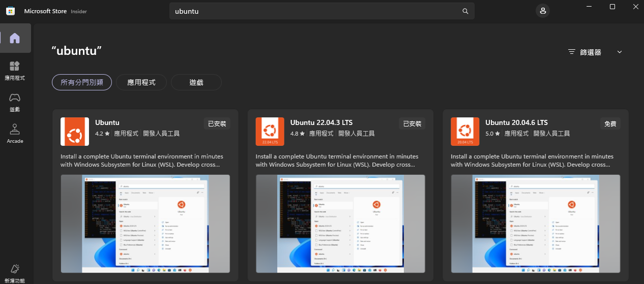The width and height of the screenshot is (644, 284).
Task: Open the 應用程式 section in sidebar
Action: (15, 71)
